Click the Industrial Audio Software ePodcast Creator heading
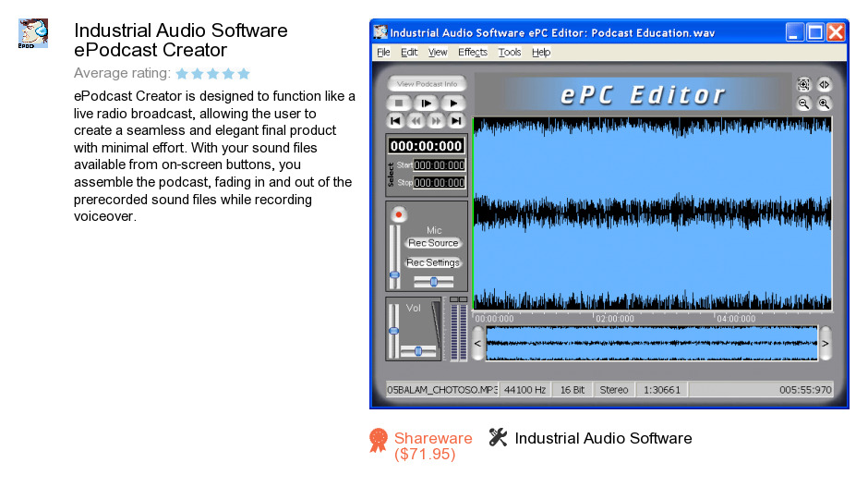This screenshot has width=868, height=487. click(x=181, y=40)
